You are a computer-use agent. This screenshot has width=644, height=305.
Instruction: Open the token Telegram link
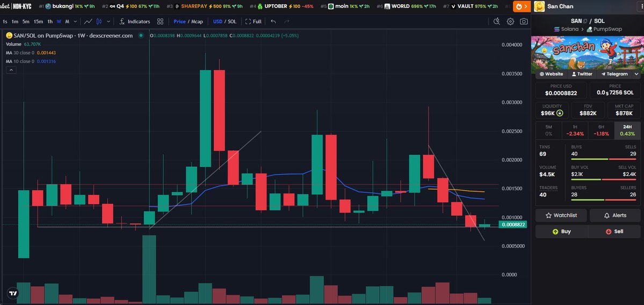(614, 74)
